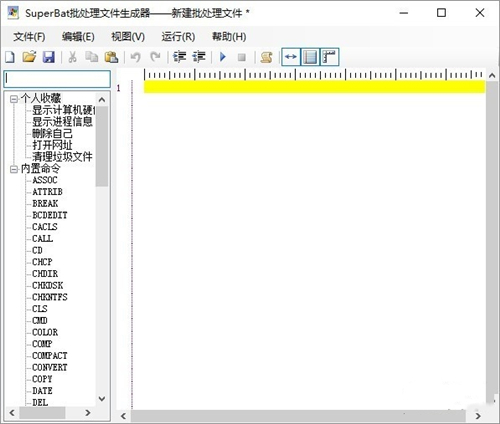Click the scroll-shaped script icon
Viewport: 500px width, 424px height.
[266, 57]
